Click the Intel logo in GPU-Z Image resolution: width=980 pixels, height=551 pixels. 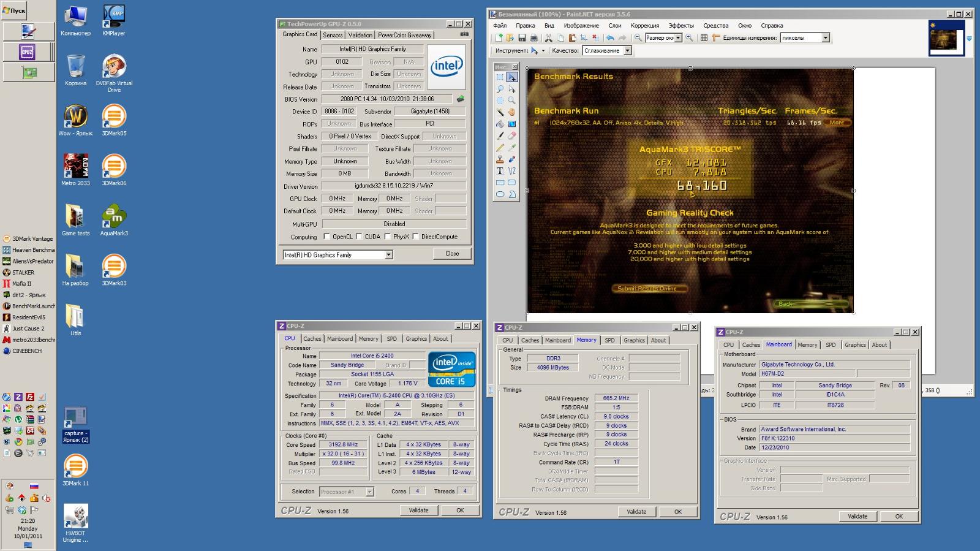click(446, 66)
